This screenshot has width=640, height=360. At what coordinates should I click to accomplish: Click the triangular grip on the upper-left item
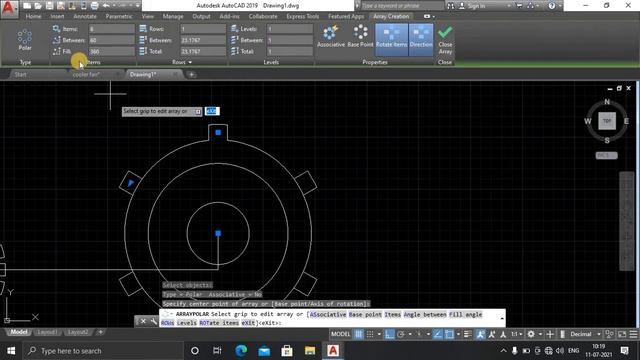(130, 183)
